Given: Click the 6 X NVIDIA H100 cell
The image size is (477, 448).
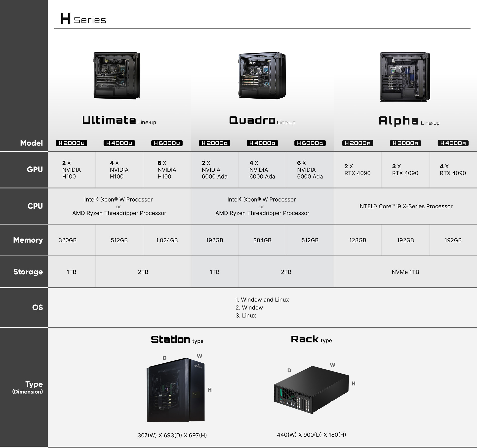Looking at the screenshot, I should click(x=167, y=170).
